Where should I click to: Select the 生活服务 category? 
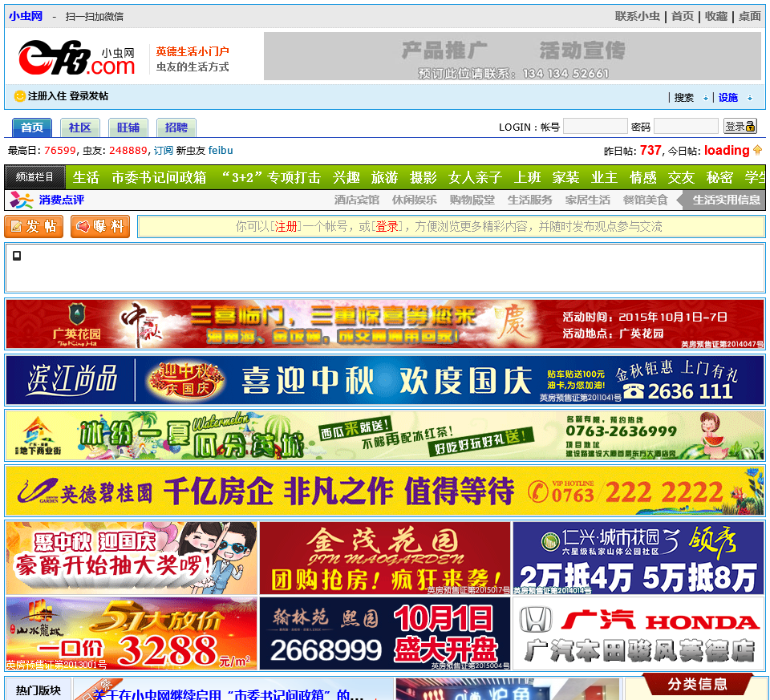click(x=530, y=200)
